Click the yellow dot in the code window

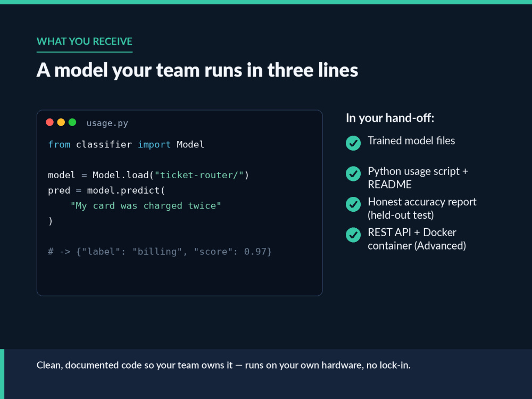pos(61,122)
